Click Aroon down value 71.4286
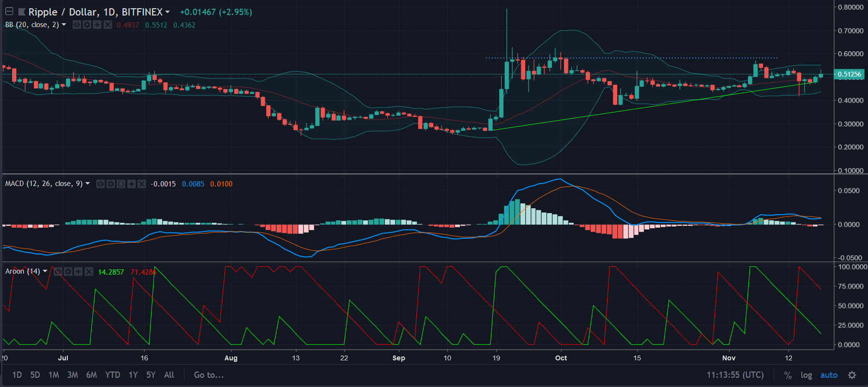 click(143, 272)
